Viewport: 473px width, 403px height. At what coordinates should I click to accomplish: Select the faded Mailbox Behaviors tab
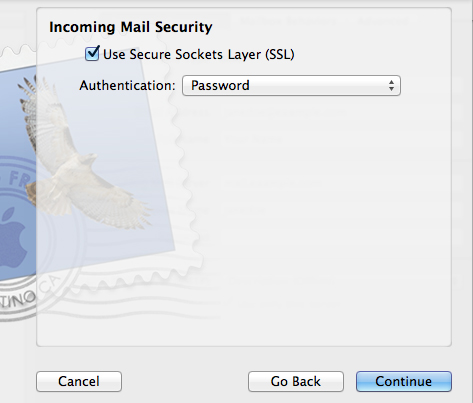289,21
